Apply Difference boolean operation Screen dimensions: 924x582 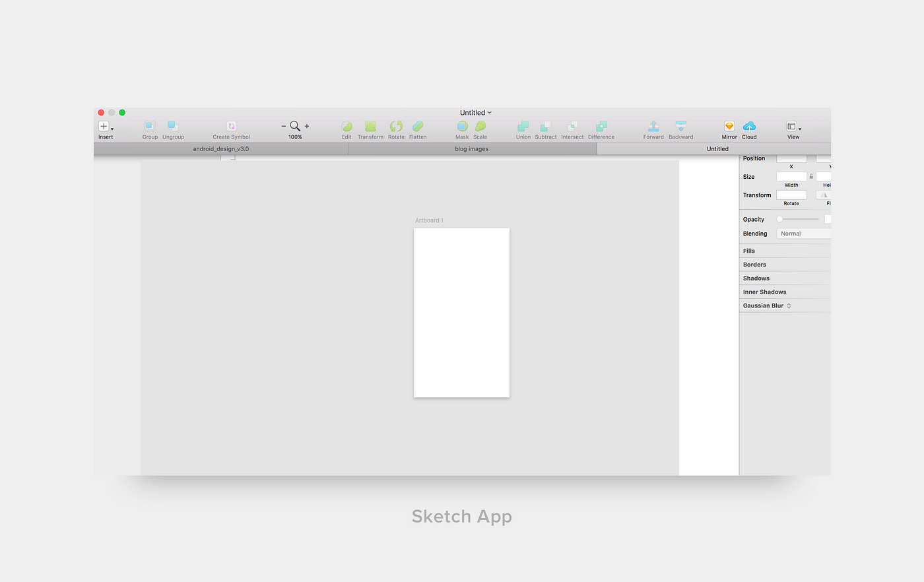click(601, 126)
